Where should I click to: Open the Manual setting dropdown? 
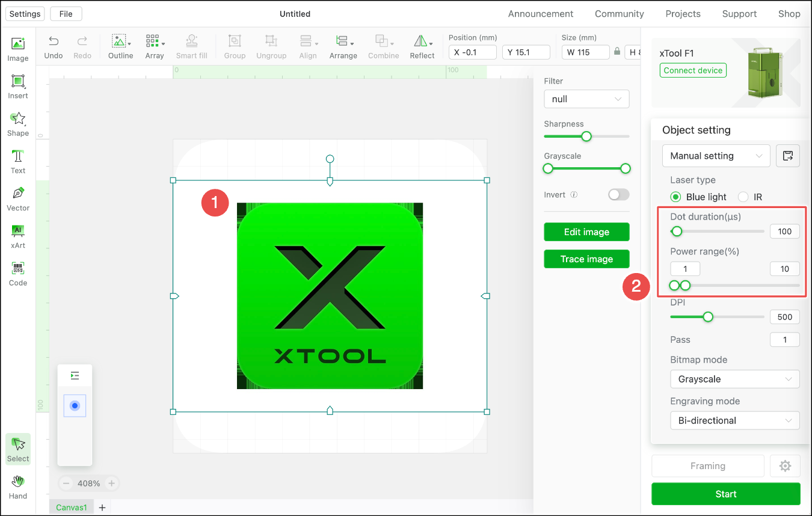pos(716,156)
